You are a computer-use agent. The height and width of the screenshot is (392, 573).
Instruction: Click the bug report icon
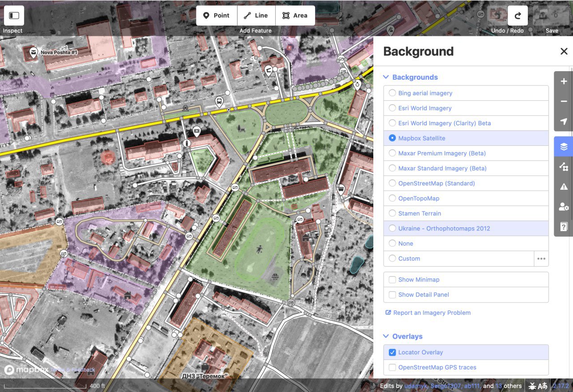tap(533, 386)
